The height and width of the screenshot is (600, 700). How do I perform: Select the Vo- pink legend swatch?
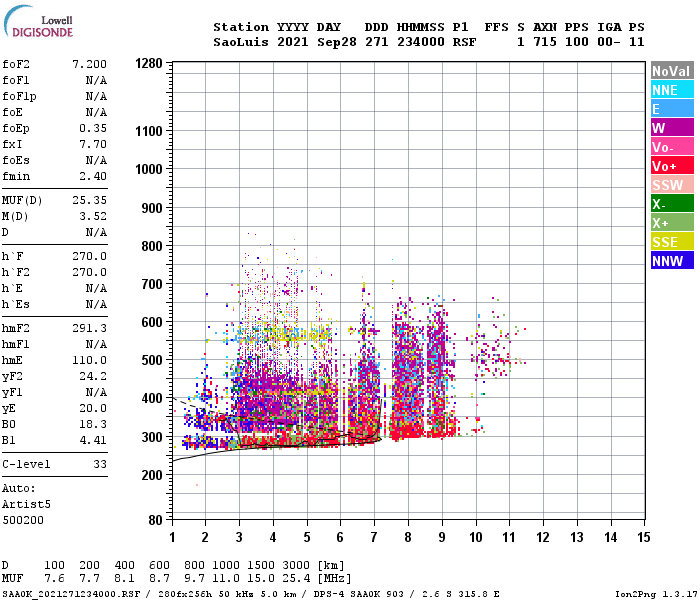tap(672, 147)
